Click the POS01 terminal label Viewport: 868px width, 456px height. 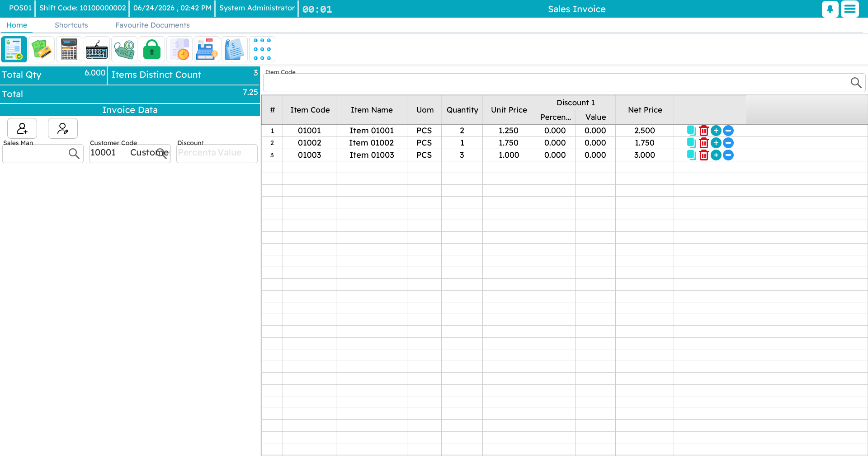point(20,8)
